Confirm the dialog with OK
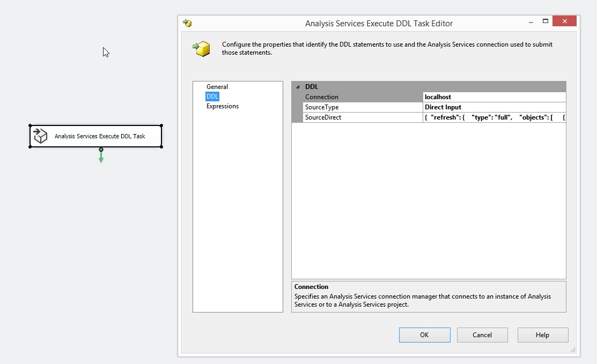This screenshot has width=597, height=364. 424,335
